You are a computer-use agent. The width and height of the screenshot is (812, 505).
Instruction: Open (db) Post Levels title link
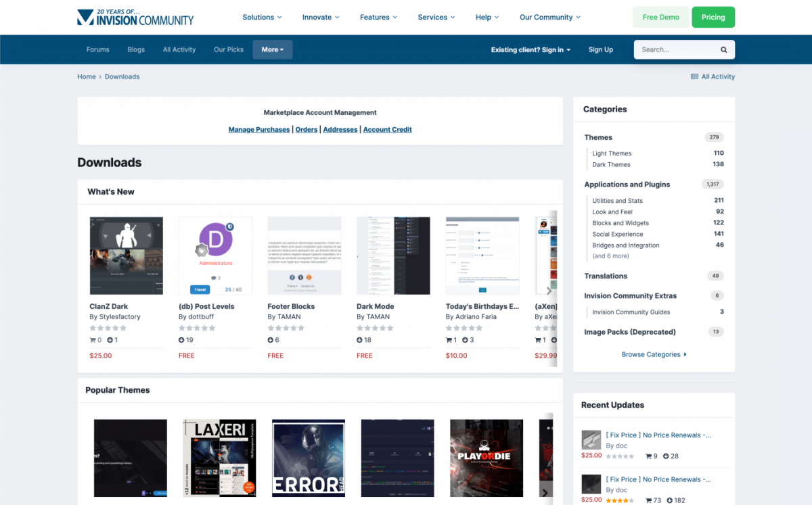(206, 306)
